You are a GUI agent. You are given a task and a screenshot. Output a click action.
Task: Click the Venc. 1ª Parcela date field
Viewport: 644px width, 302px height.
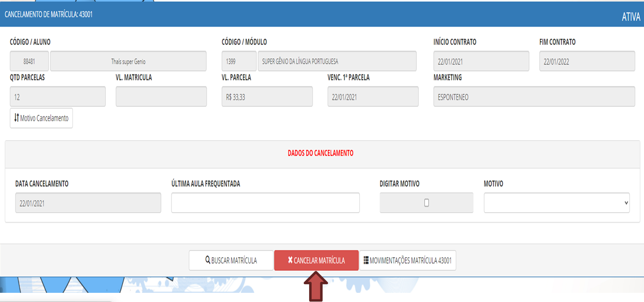tap(372, 97)
